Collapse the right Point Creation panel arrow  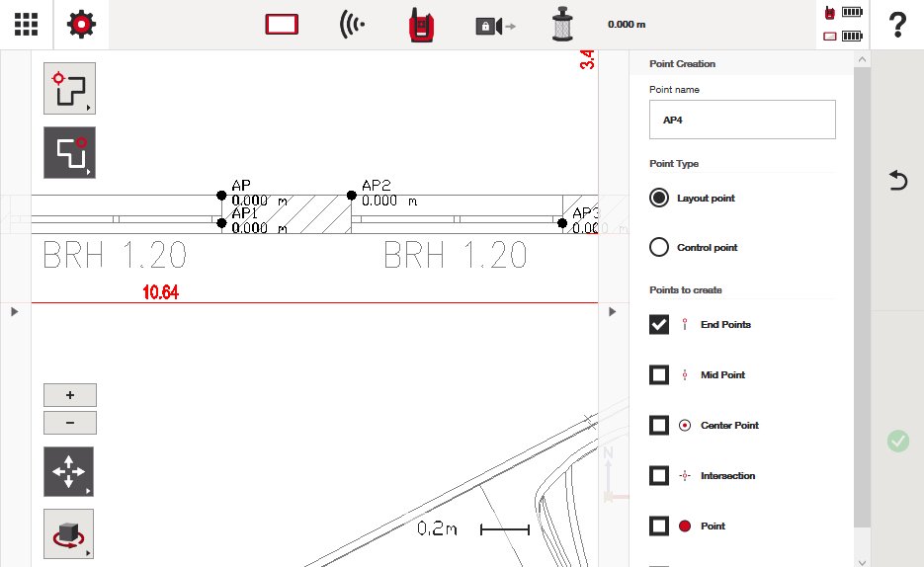[x=612, y=312]
